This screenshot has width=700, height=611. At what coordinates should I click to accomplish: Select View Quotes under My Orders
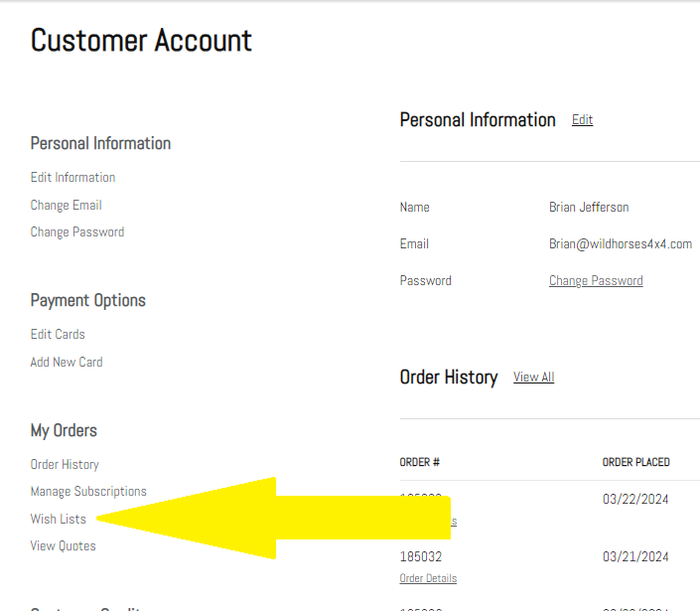click(x=63, y=545)
